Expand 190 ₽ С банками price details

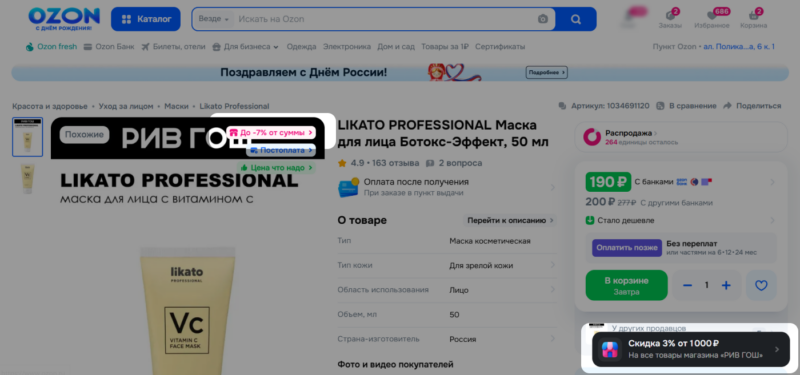coord(681,182)
